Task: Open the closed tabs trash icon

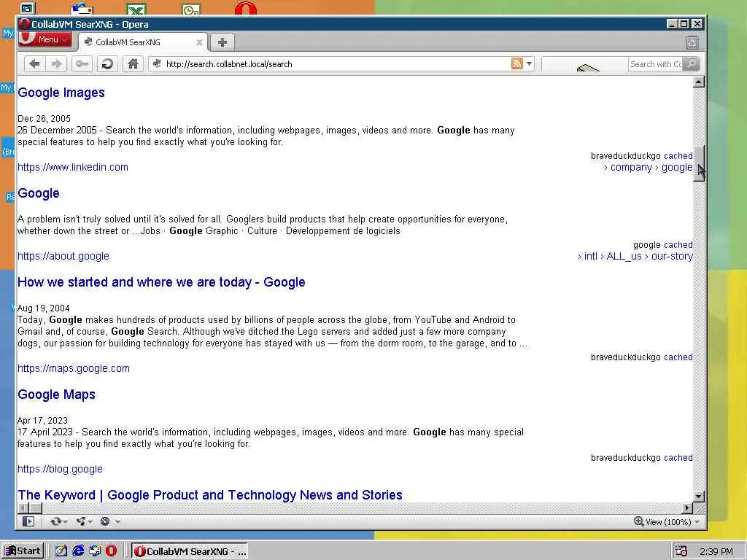Action: (692, 43)
